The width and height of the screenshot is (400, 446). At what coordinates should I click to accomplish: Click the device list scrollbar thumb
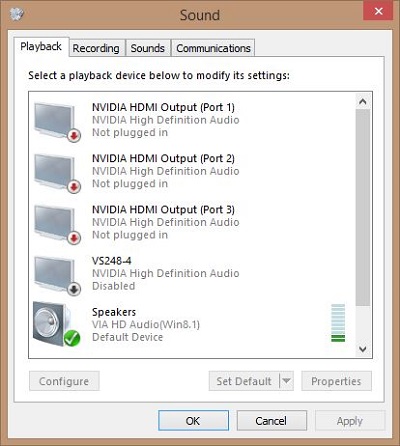click(x=363, y=207)
